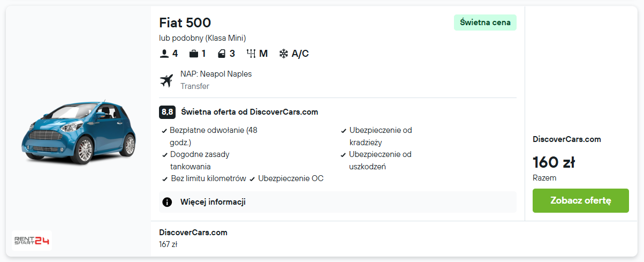Click the airplane airport icon
This screenshot has width=644, height=262.
tap(167, 80)
